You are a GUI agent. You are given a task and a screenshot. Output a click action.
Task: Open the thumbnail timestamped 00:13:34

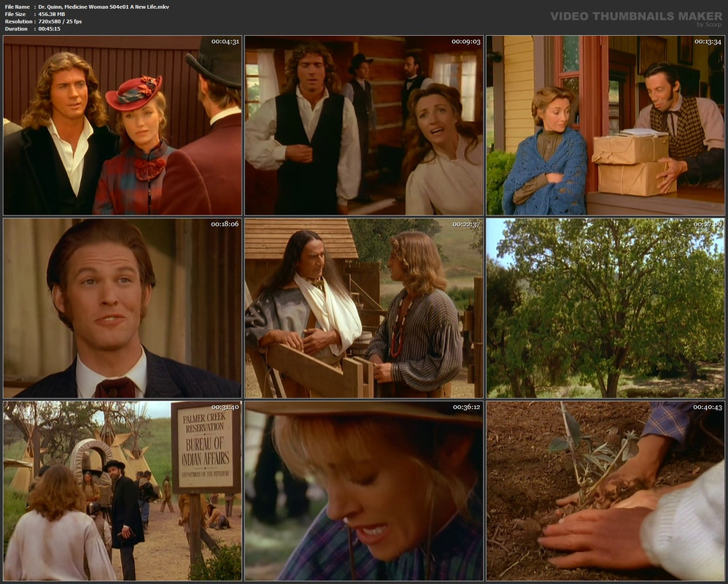(605, 126)
